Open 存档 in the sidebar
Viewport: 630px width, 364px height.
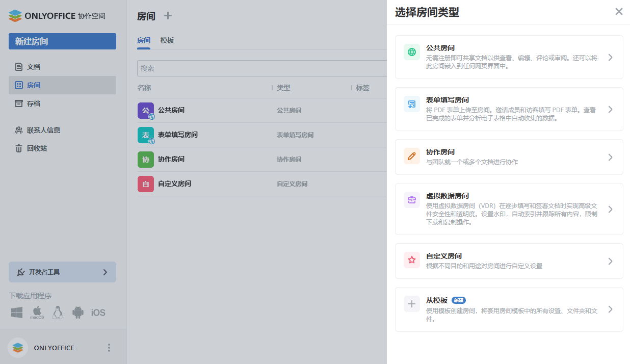pyautogui.click(x=62, y=103)
